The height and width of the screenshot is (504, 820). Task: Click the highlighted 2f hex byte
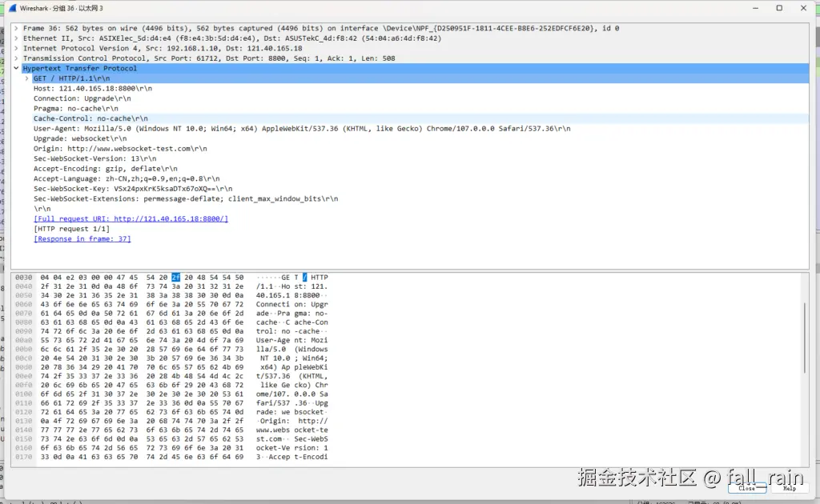175,278
